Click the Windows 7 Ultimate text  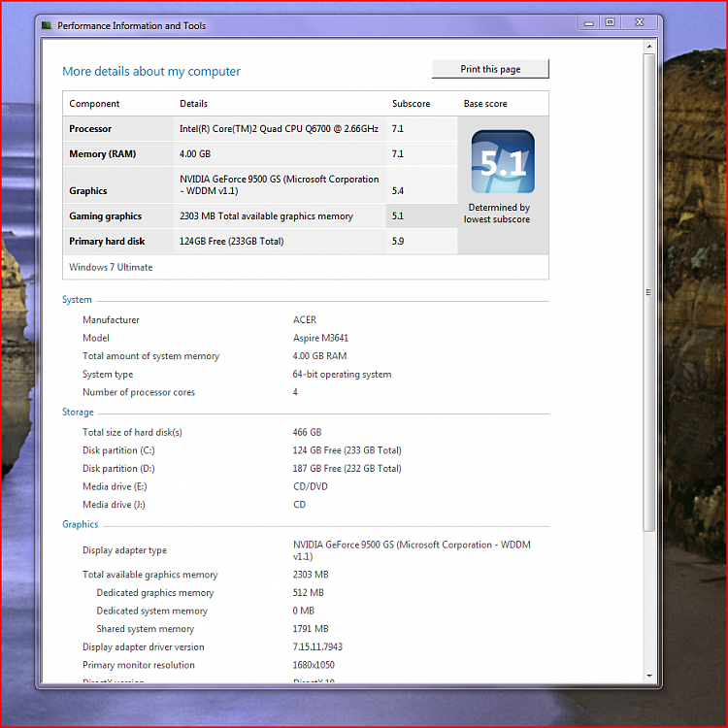coord(111,267)
